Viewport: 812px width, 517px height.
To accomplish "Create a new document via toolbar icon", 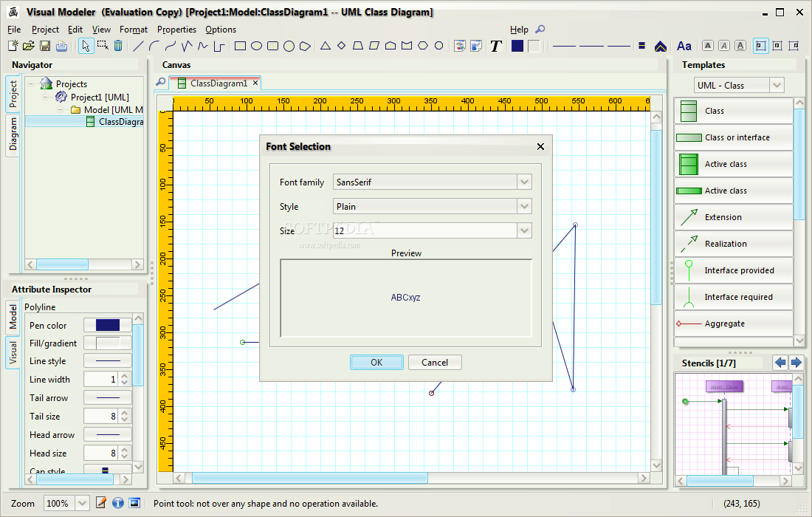I will pyautogui.click(x=13, y=46).
